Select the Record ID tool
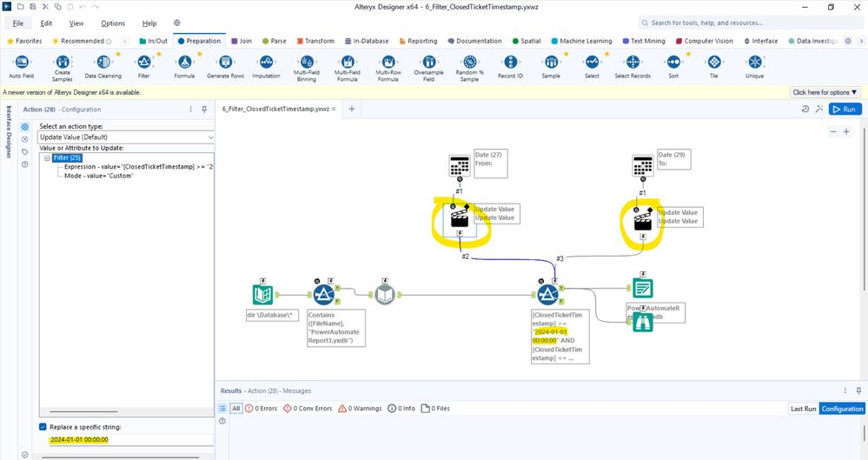Screen dimensions: 868x460 510,62
